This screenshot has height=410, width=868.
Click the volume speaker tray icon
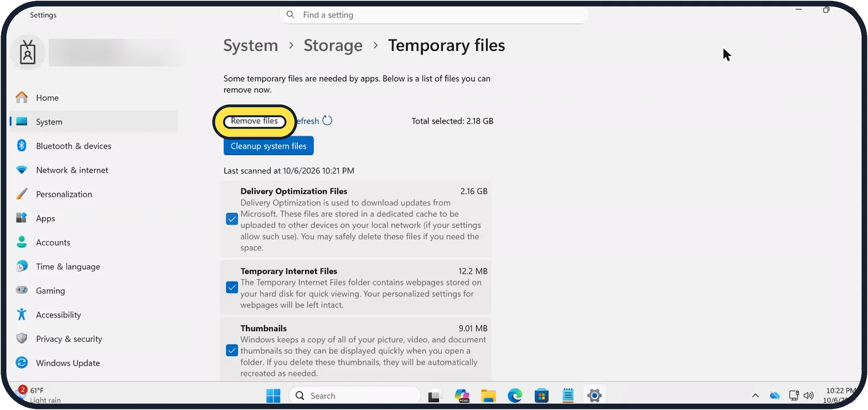click(x=809, y=396)
